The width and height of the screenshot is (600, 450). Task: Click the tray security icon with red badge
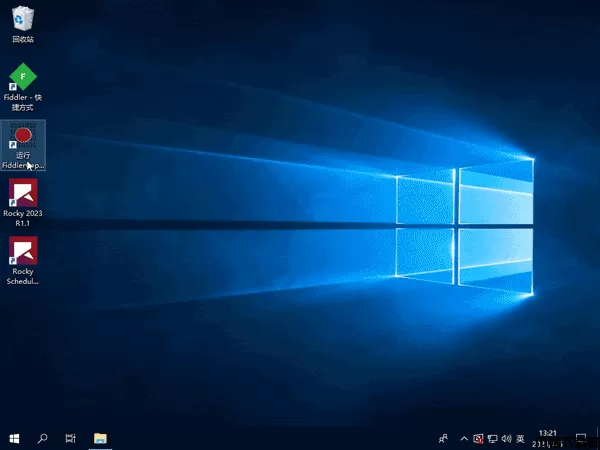coord(479,438)
